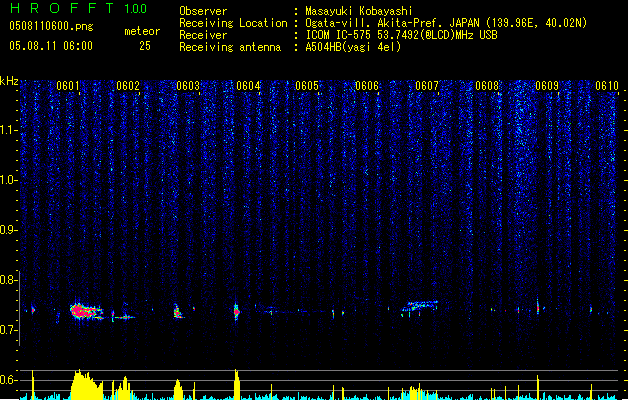629x400 pixels.
Task: Click the 0.8 kHz axis label
Action: (9, 280)
